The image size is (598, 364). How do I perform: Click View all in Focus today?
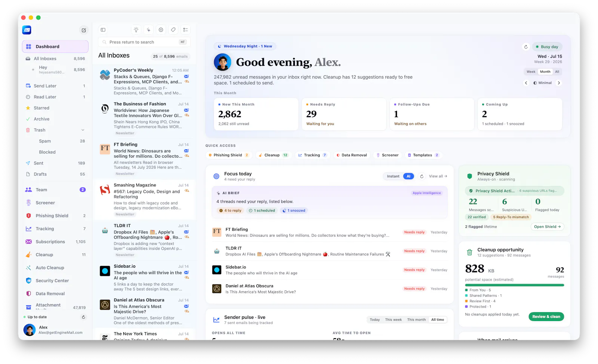438,176
